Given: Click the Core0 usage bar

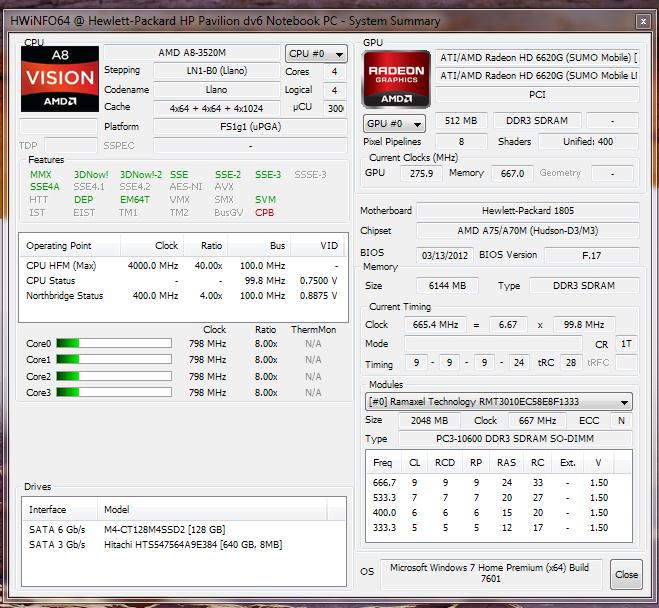Looking at the screenshot, I should point(114,343).
